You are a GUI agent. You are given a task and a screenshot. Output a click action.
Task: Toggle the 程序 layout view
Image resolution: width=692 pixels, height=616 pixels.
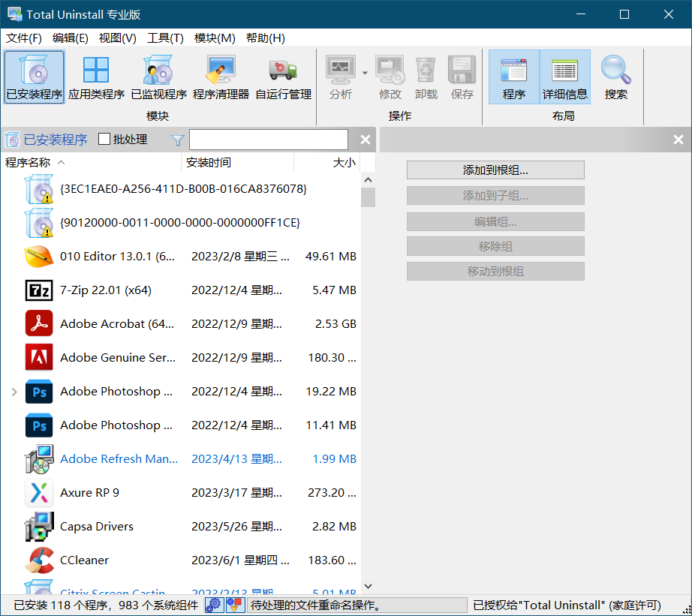point(513,77)
